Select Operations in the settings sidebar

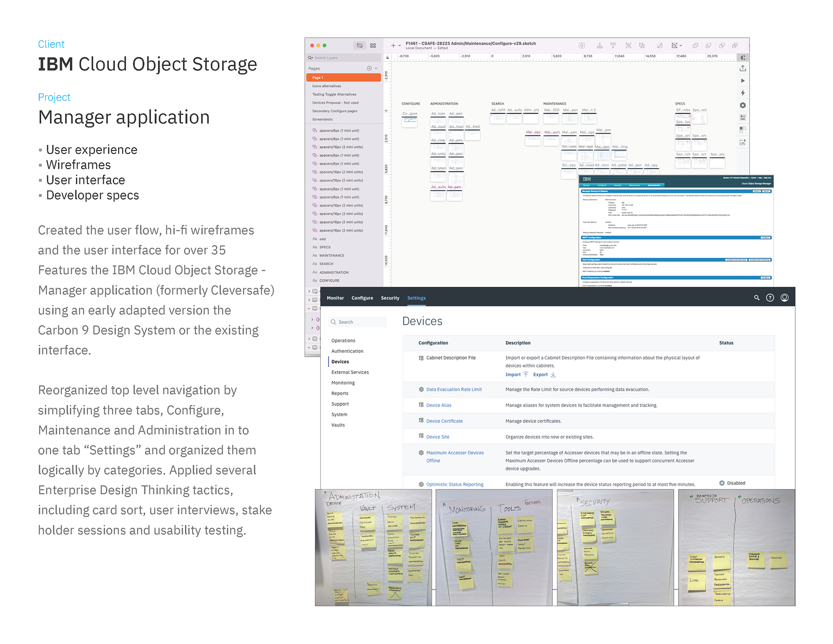coord(343,341)
